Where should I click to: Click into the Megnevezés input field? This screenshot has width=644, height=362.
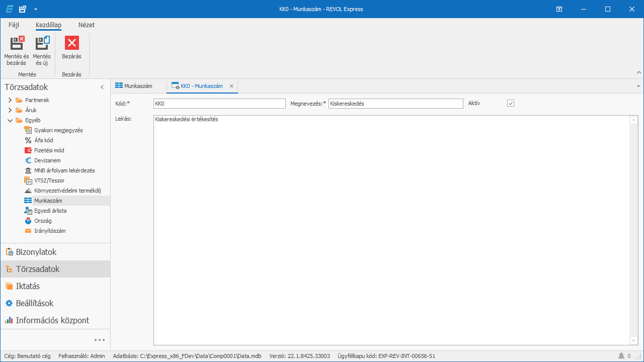[395, 104]
